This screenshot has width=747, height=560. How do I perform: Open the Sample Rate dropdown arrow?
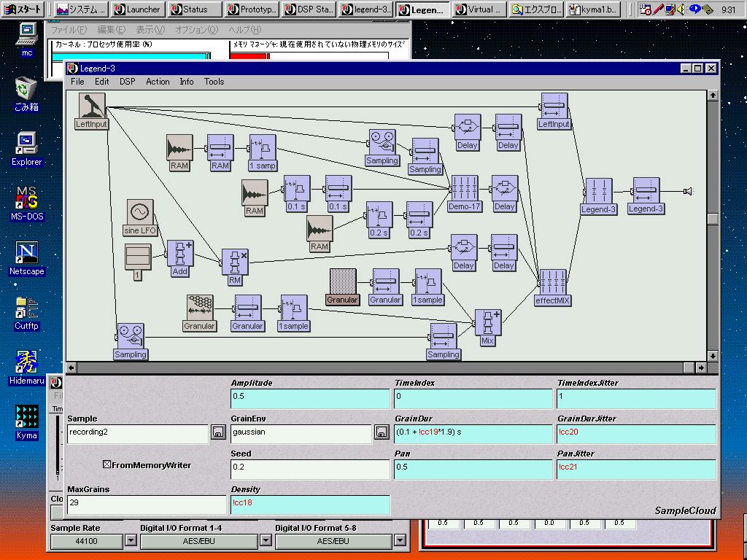[131, 540]
